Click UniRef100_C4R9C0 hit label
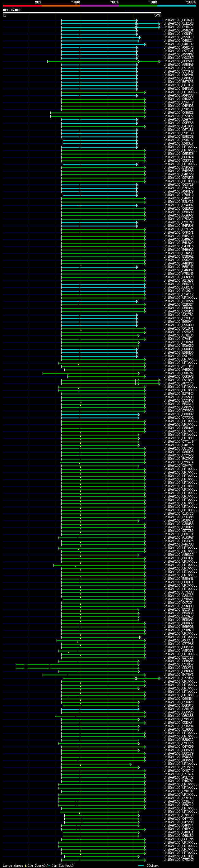Image resolution: width=199 pixels, height=868 pixels. click(178, 829)
